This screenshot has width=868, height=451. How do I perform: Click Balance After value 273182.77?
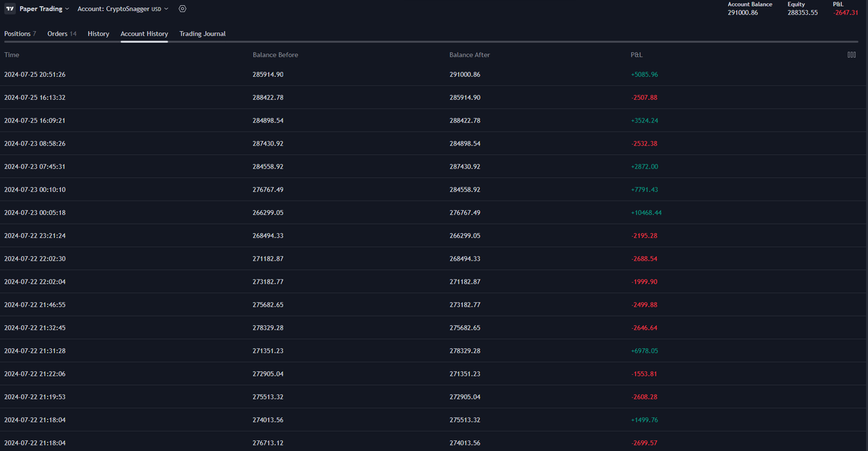[464, 305]
